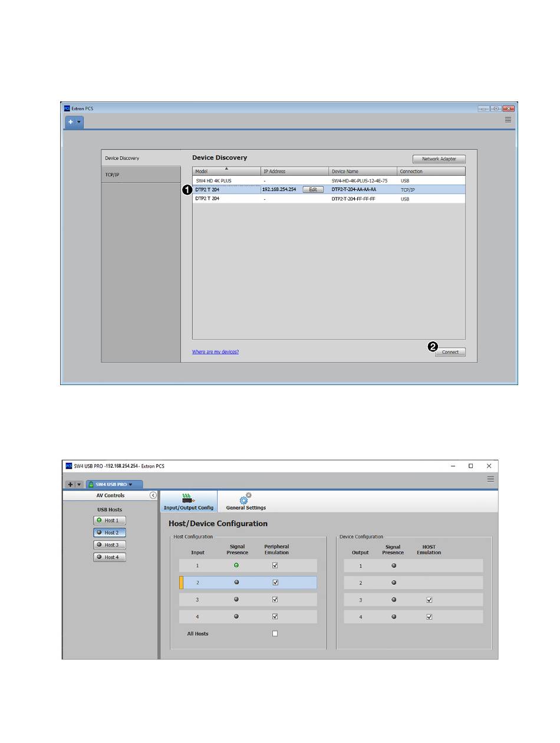Click input 2 signal presence indicator
This screenshot has height=743, width=560.
237,583
